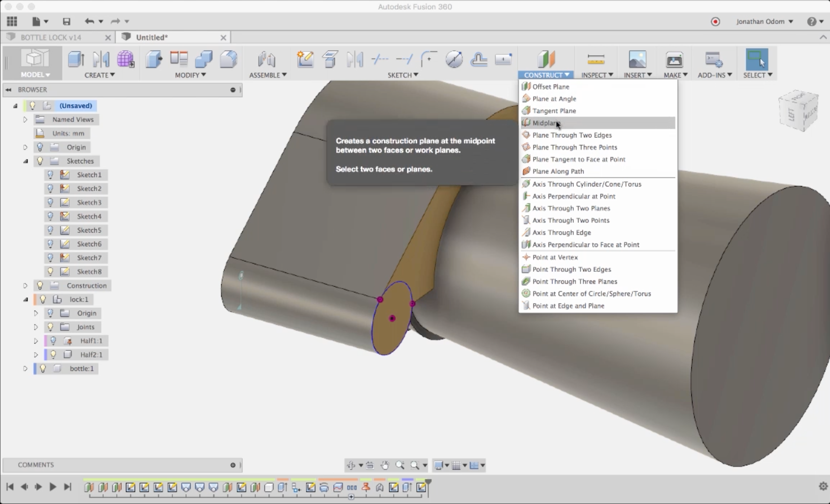The height and width of the screenshot is (504, 830).
Task: Click the timeline Play button
Action: point(53,487)
